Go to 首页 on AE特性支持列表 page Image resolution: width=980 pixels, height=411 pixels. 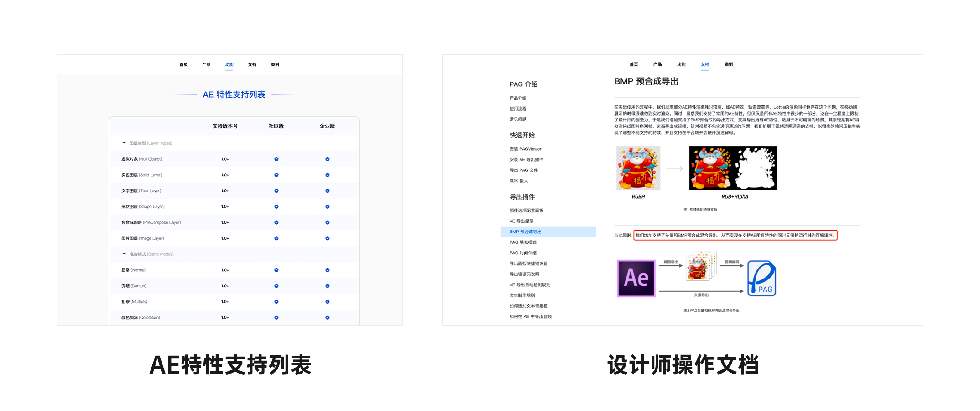pos(183,64)
